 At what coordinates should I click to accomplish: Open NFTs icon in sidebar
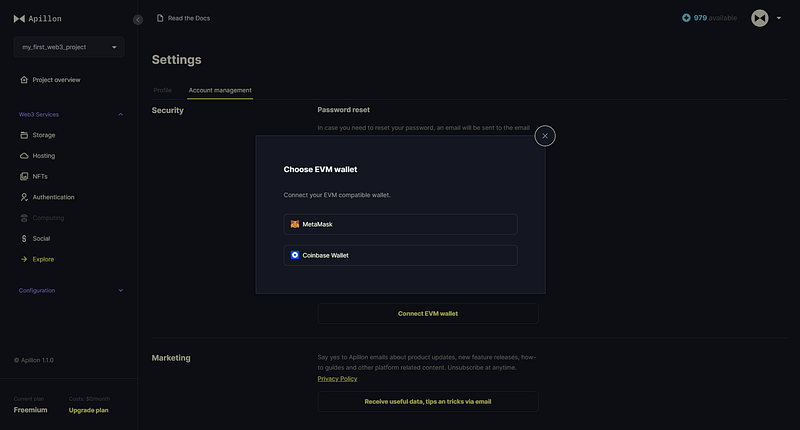(24, 176)
